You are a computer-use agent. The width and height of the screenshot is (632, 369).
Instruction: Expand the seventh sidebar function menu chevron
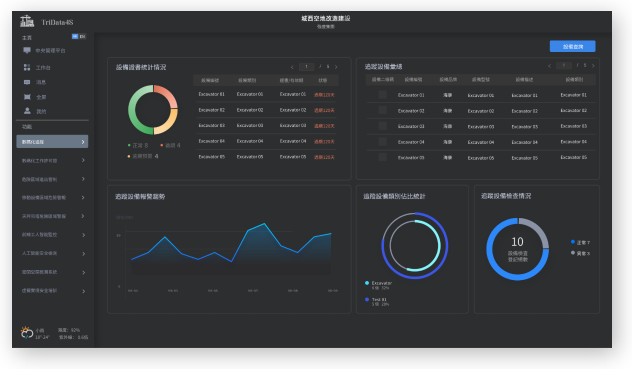[x=83, y=254]
